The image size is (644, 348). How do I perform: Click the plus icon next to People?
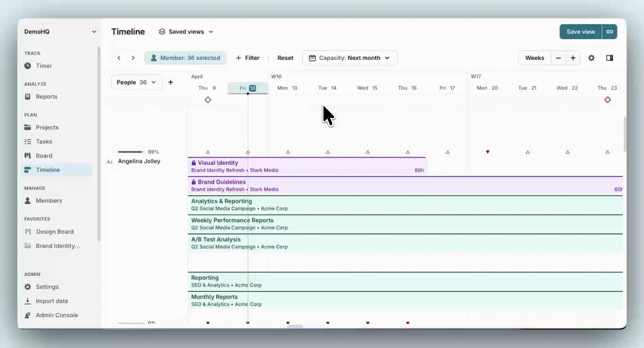(x=171, y=83)
